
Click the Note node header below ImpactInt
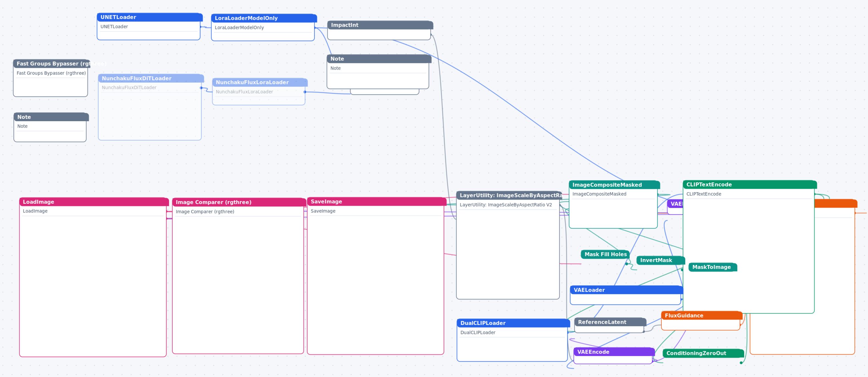point(379,59)
